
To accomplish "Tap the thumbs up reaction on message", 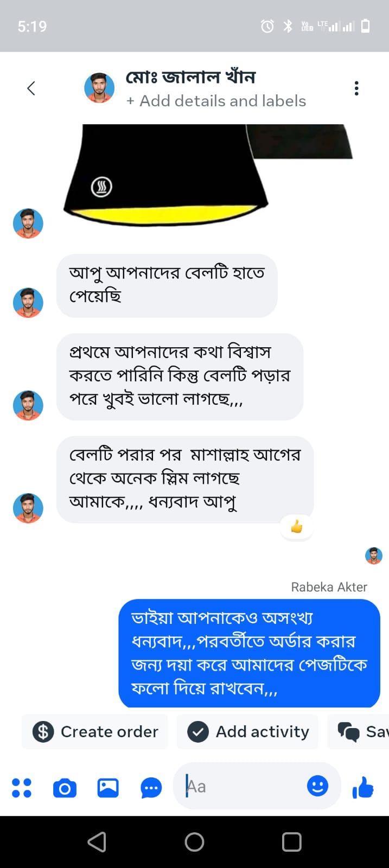I will [x=297, y=526].
